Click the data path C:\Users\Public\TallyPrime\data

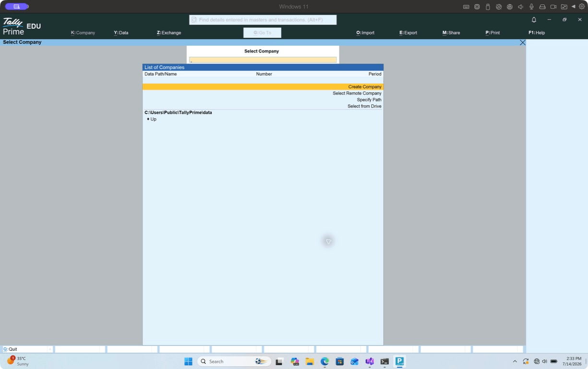point(178,112)
